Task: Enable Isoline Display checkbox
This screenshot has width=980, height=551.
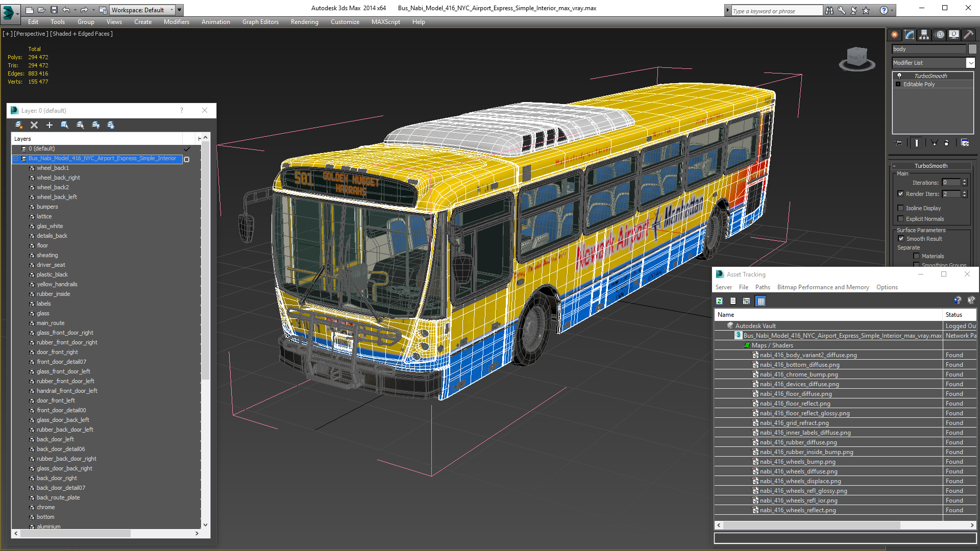Action: click(900, 208)
